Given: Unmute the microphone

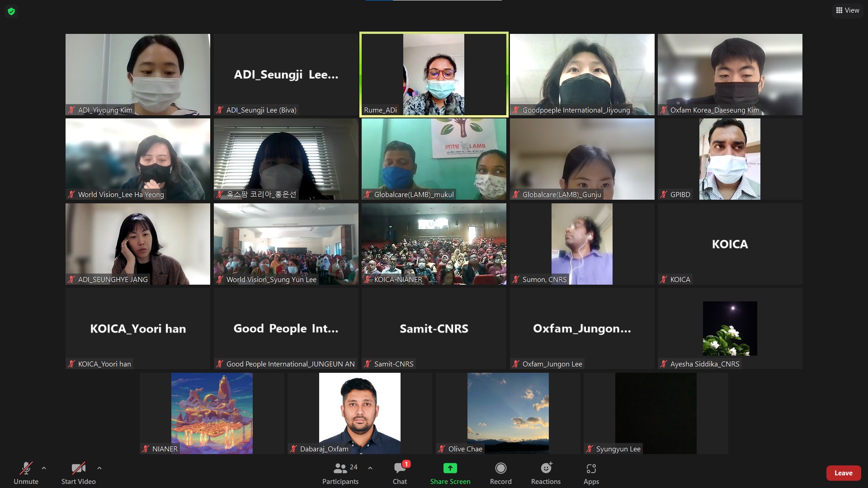Looking at the screenshot, I should 26,473.
